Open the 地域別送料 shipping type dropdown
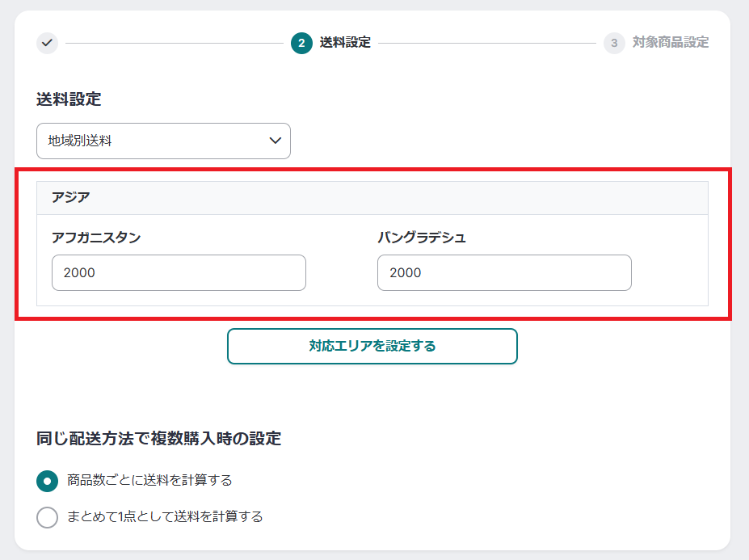749x560 pixels. tap(163, 141)
